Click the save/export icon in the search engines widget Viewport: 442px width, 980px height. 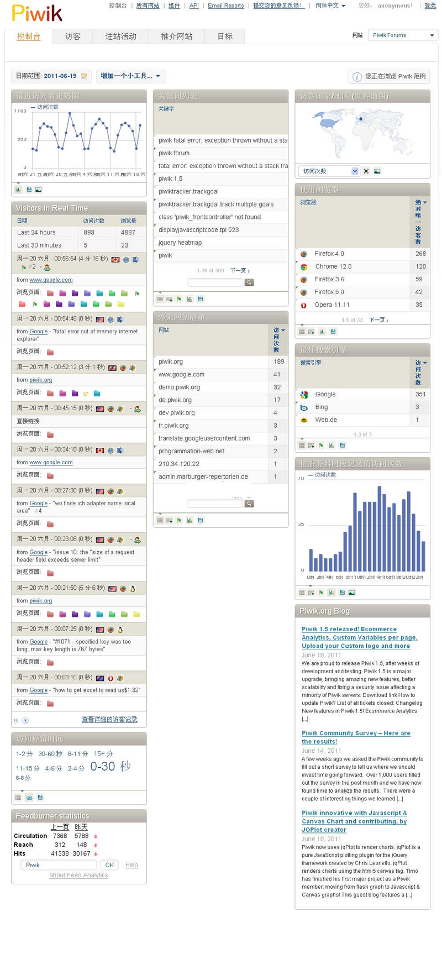[342, 445]
